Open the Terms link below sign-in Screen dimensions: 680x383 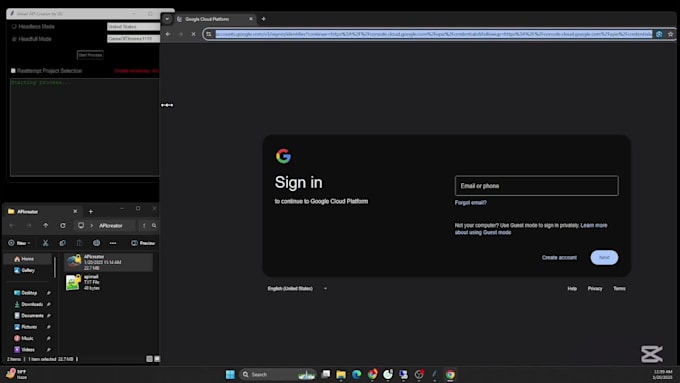[x=619, y=288]
